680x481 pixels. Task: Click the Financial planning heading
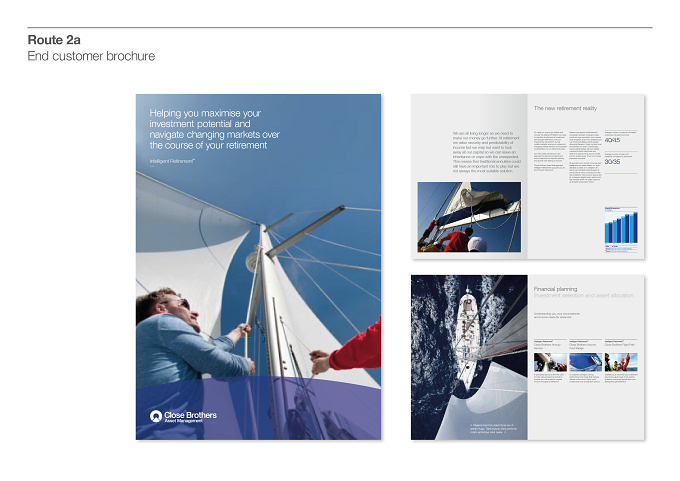[x=556, y=289]
